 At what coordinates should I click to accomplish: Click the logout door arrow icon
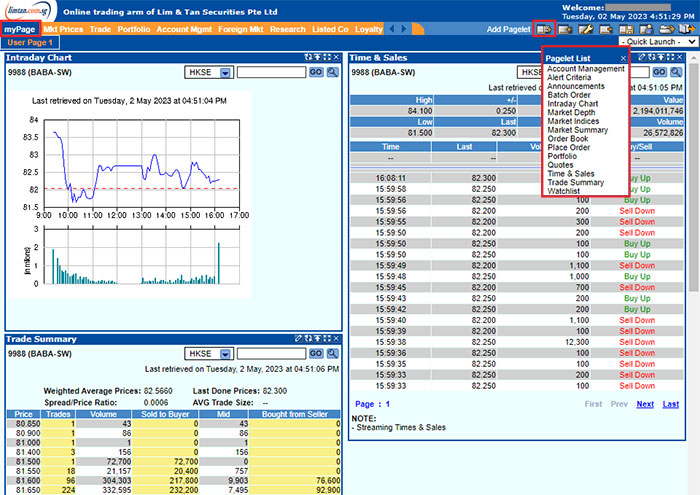click(x=688, y=29)
